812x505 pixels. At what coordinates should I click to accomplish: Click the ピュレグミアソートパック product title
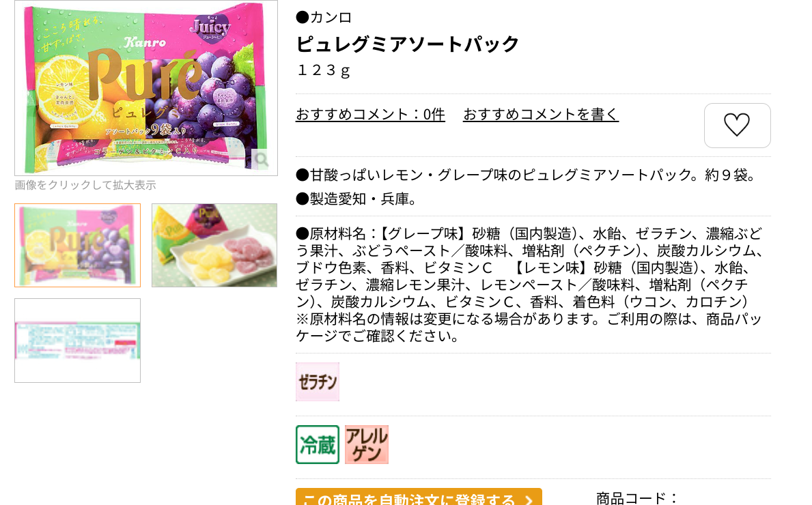[x=407, y=44]
